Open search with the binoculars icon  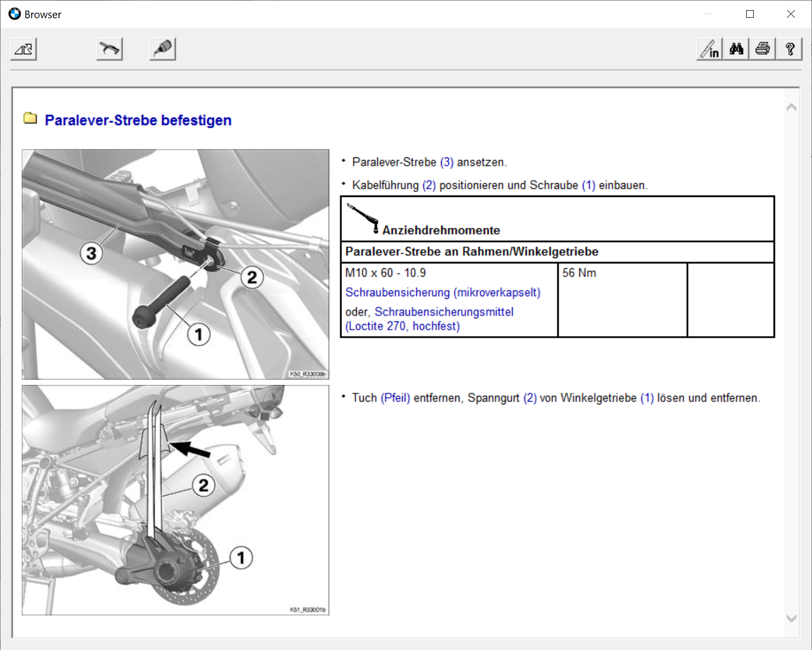pos(736,49)
